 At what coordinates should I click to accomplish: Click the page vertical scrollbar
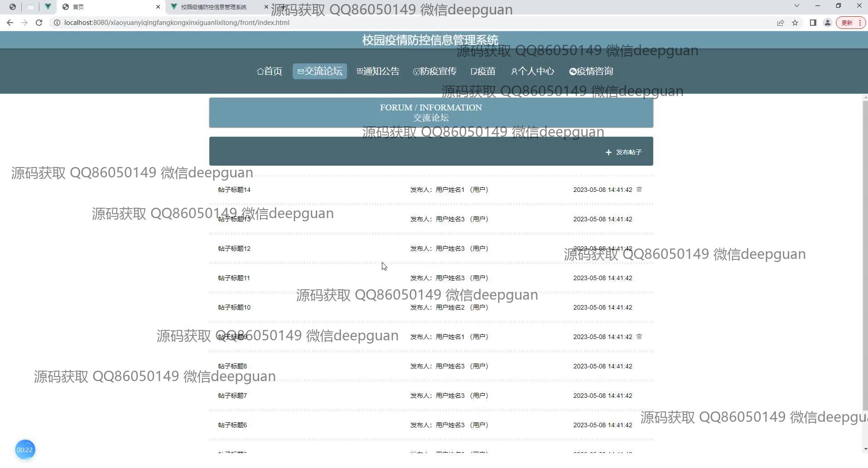pos(865,256)
